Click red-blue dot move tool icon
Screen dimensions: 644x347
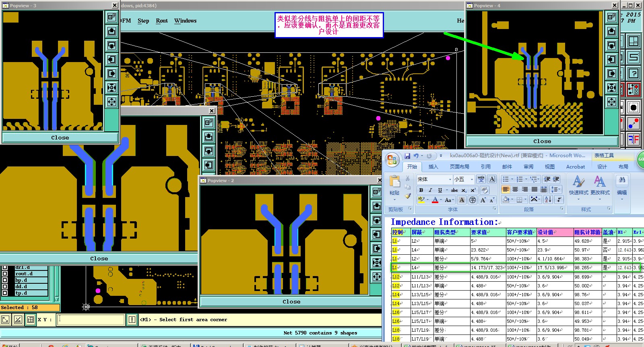[x=634, y=123]
